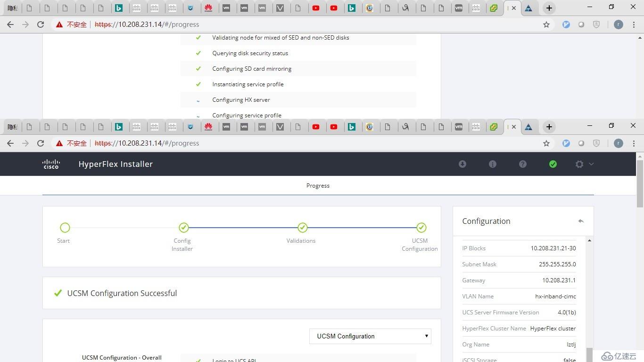Screen dimensions: 644x362
Task: Go back in upper browser window
Action: [10, 25]
